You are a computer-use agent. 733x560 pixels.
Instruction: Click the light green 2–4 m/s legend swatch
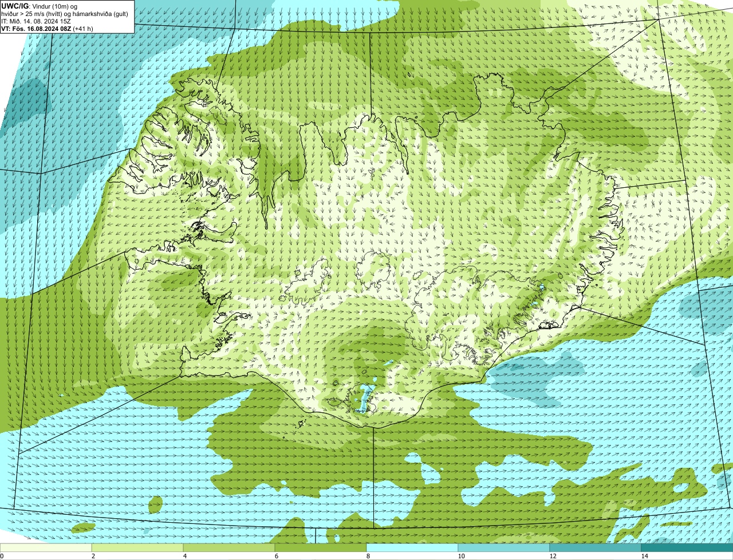tap(137, 547)
